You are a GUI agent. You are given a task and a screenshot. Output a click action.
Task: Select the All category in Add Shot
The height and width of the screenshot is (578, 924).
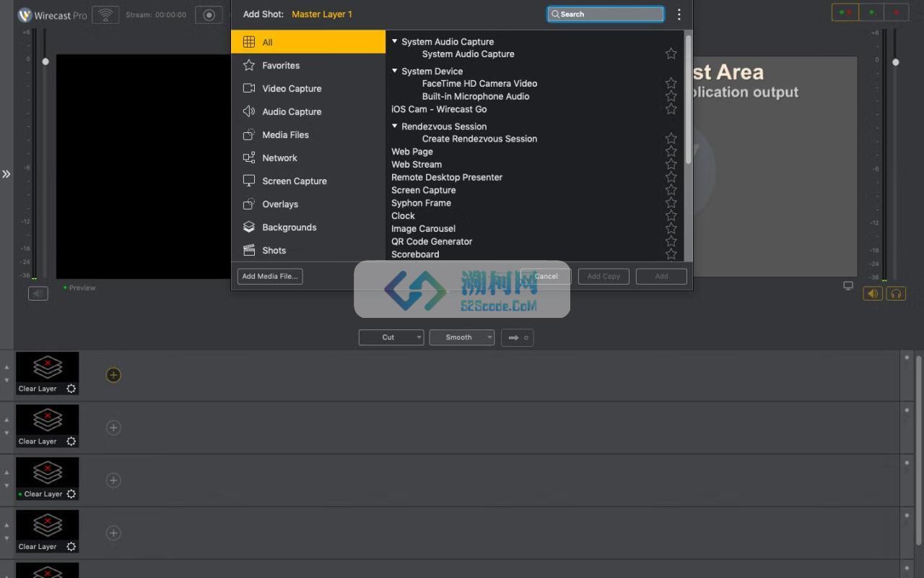(308, 42)
